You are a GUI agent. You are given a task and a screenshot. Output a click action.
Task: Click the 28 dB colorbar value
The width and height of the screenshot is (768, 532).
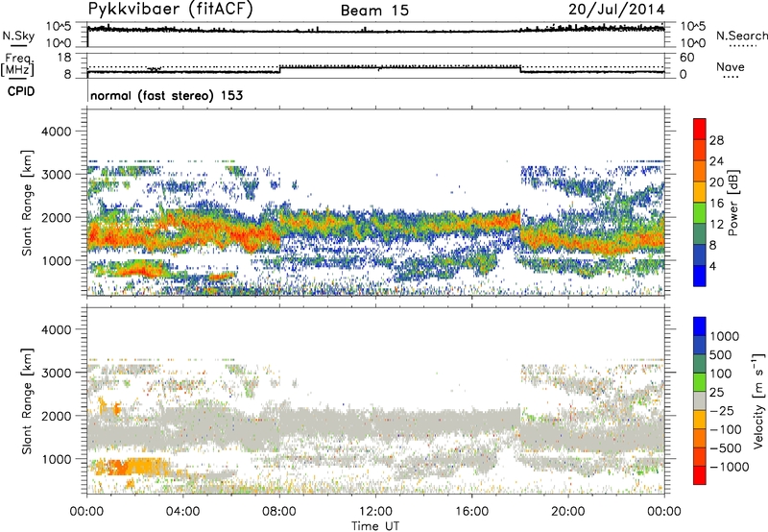[x=716, y=140]
